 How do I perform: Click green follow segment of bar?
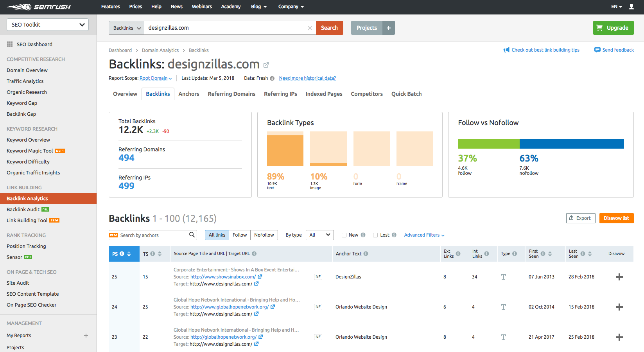click(489, 144)
